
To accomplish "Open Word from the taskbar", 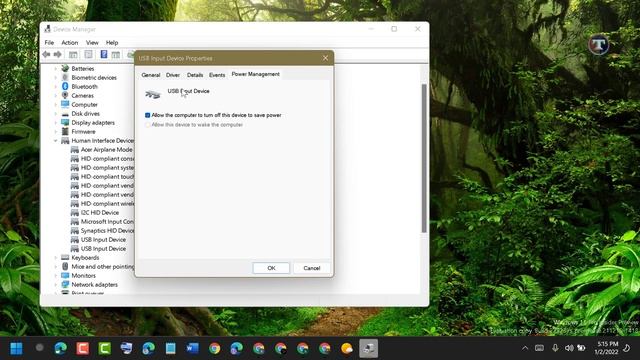I will 192,348.
